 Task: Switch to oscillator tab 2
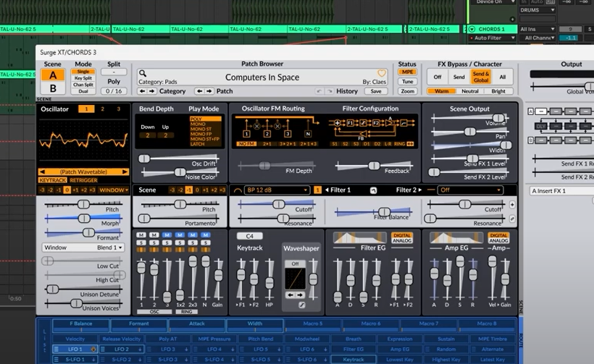coord(101,109)
